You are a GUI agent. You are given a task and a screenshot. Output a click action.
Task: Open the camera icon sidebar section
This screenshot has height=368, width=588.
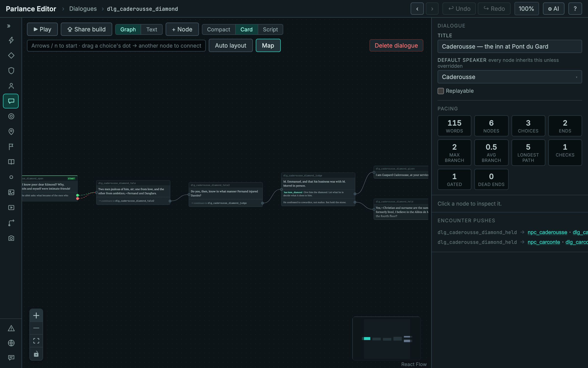tap(11, 238)
